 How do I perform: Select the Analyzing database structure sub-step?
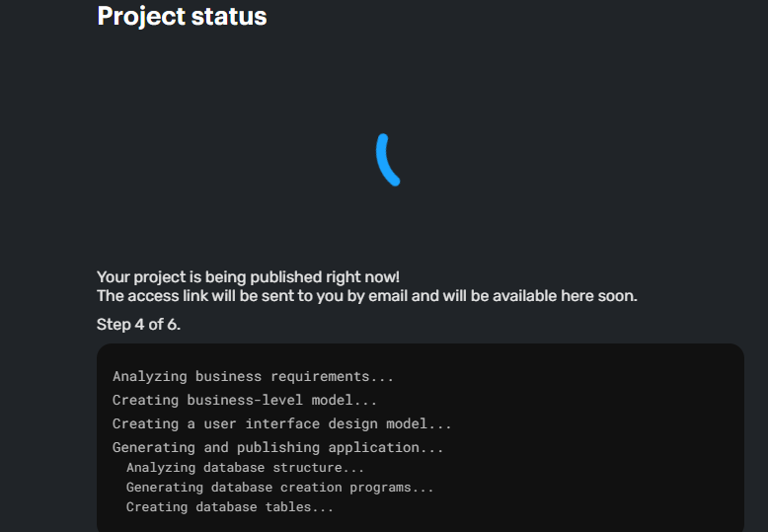click(x=245, y=468)
